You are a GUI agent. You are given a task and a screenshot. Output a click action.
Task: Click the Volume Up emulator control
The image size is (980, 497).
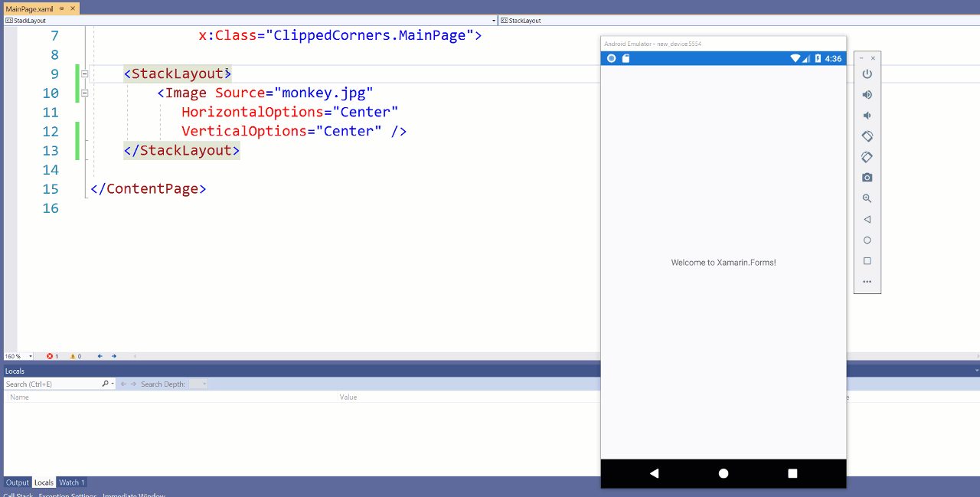[867, 94]
